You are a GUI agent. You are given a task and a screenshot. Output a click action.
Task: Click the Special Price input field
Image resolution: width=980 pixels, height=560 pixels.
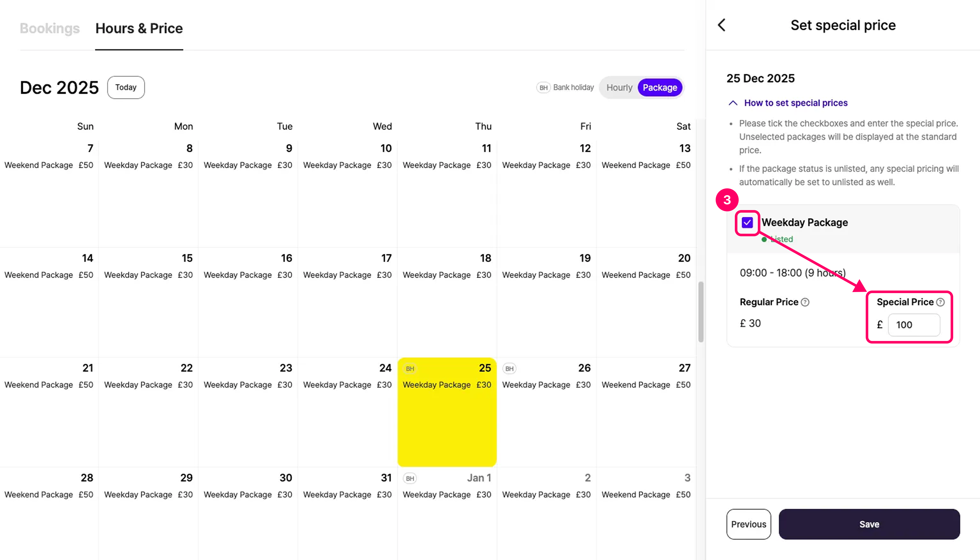pos(914,325)
